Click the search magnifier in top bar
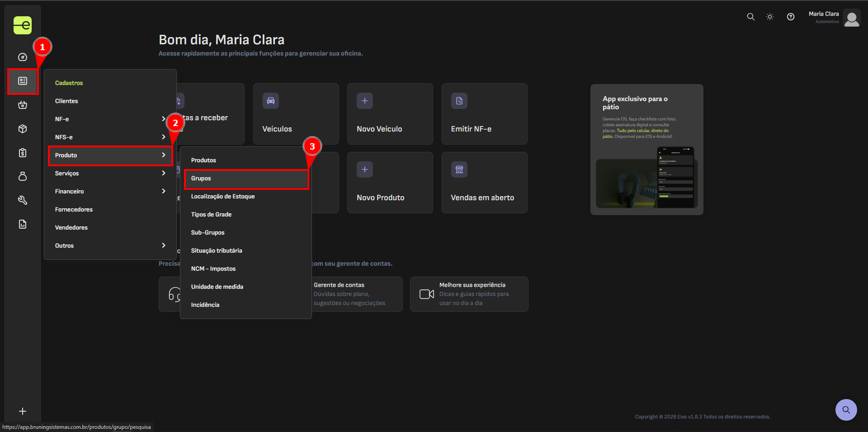The image size is (868, 432). [750, 17]
